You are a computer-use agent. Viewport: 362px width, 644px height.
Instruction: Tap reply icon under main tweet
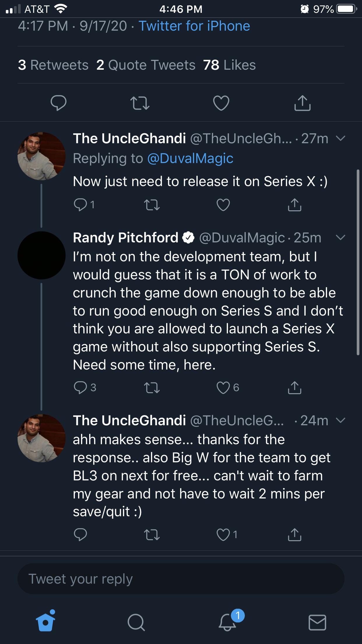coord(59,103)
